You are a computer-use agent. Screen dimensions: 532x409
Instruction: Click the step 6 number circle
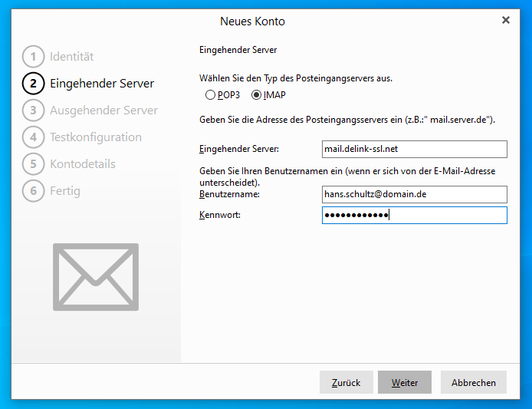(x=33, y=191)
